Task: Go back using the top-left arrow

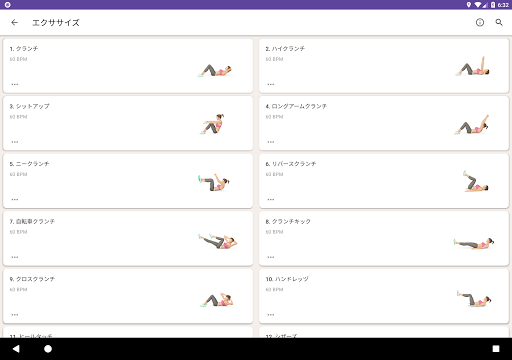Action: [x=14, y=22]
